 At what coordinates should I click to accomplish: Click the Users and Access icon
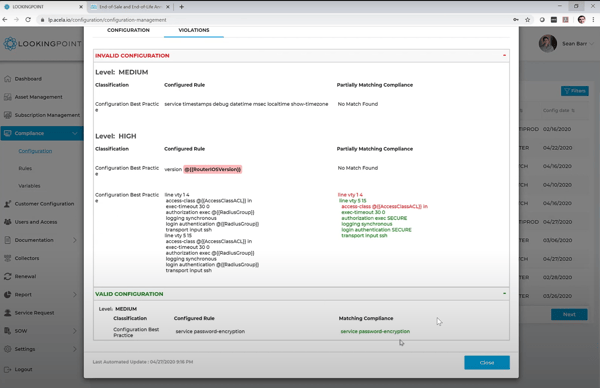pos(8,222)
